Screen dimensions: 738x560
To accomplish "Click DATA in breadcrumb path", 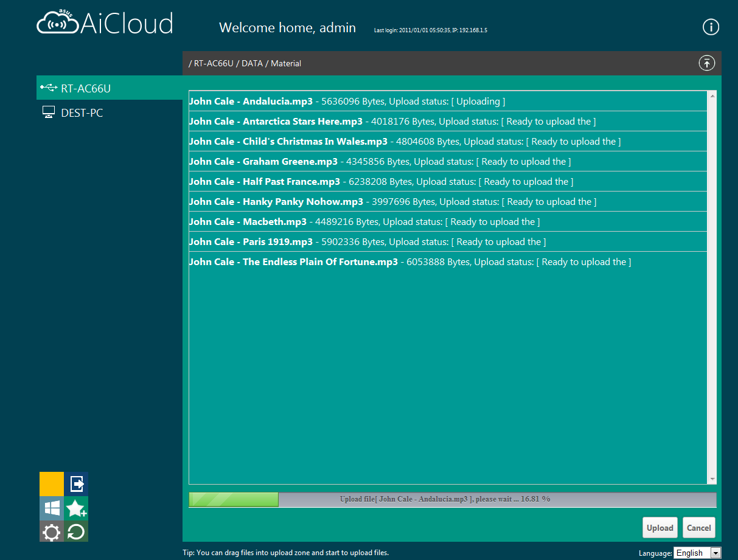I will tap(252, 63).
